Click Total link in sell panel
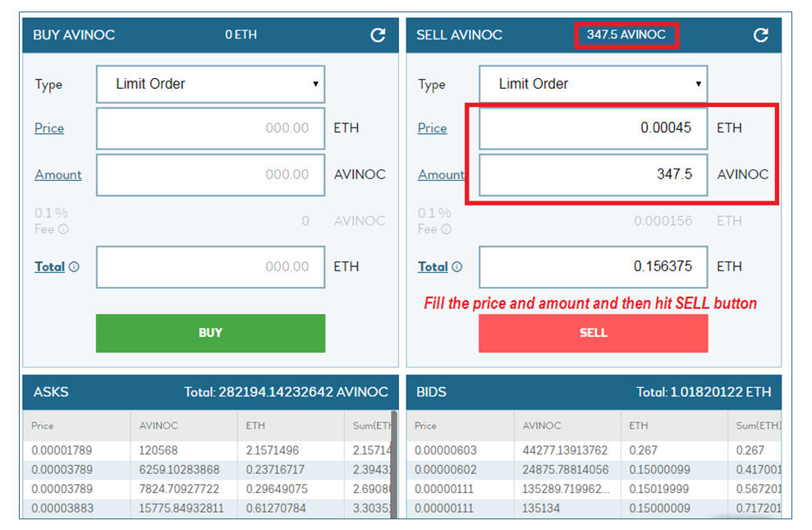Screen dimensions: 812x530 coord(433,267)
